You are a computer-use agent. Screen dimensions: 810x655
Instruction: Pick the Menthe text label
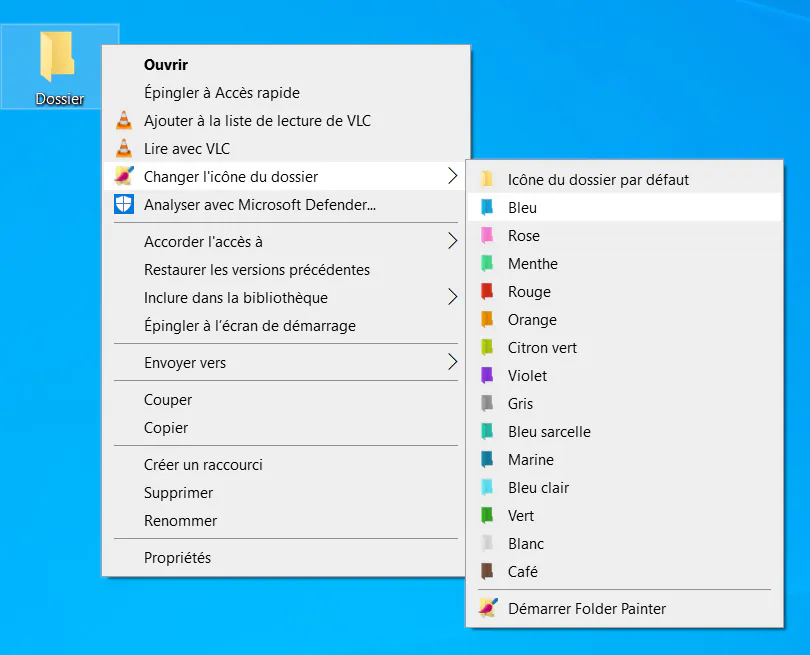pyautogui.click(x=533, y=263)
